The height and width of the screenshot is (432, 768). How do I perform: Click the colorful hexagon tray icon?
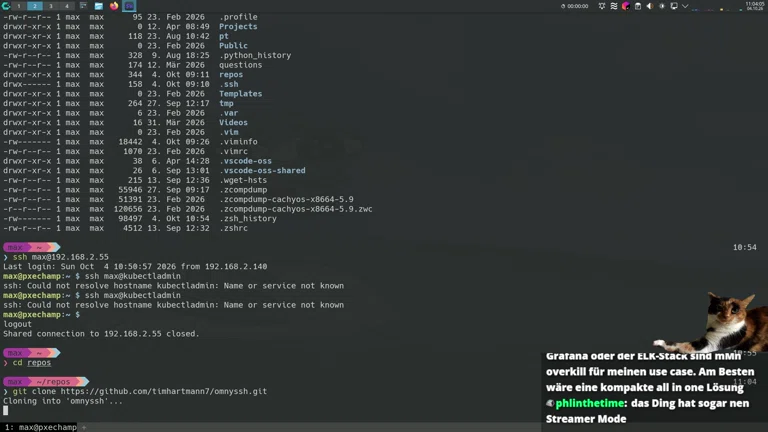pos(625,6)
